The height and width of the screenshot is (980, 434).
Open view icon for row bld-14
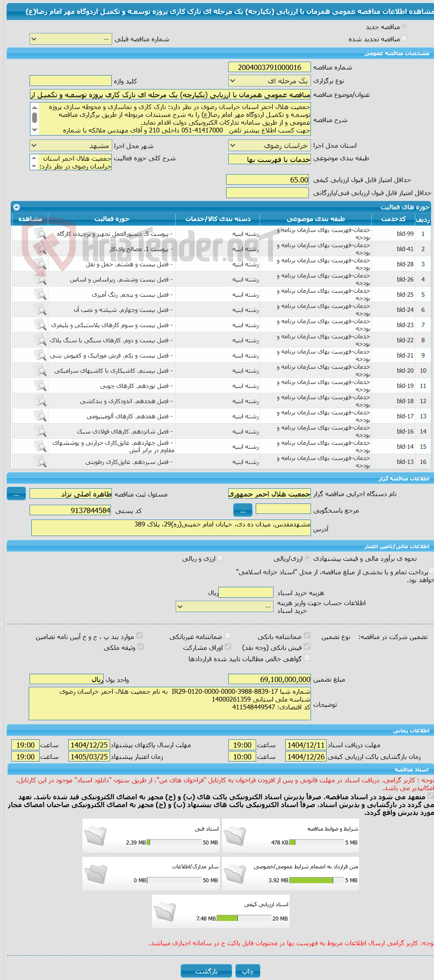[40, 447]
